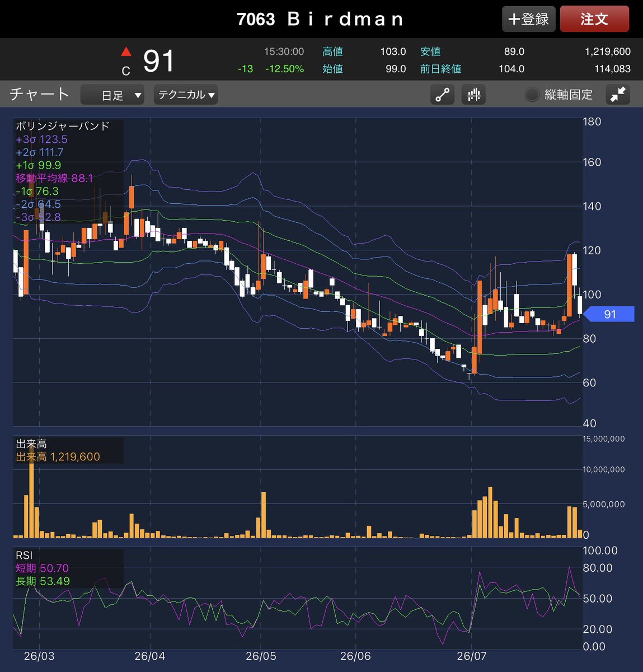The image size is (643, 672).
Task: Click the 26/04 date axis label
Action: 150,656
